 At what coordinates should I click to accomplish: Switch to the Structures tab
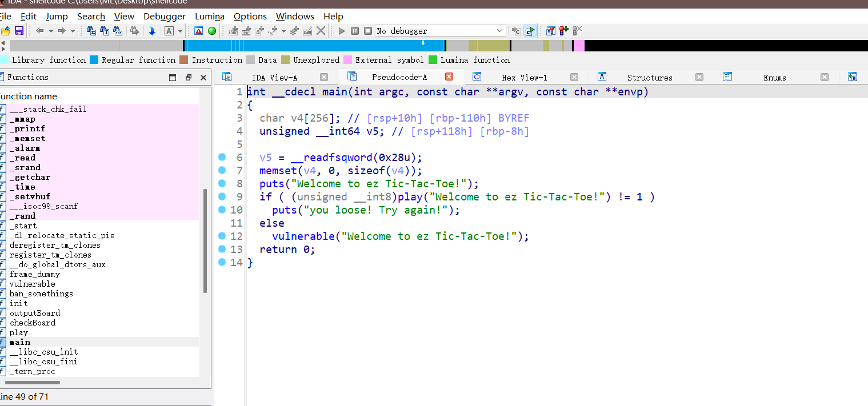650,77
